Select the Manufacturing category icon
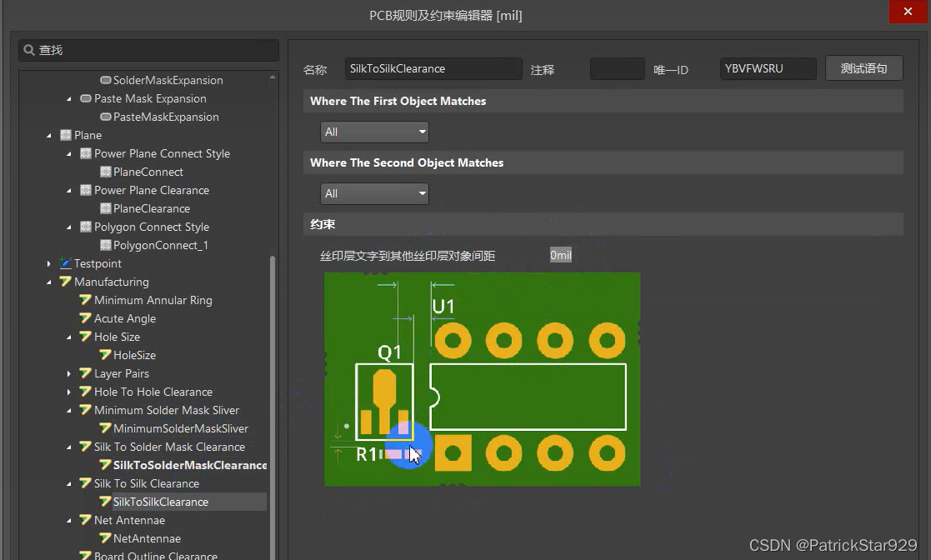Viewport: 931px width, 560px height. click(65, 282)
